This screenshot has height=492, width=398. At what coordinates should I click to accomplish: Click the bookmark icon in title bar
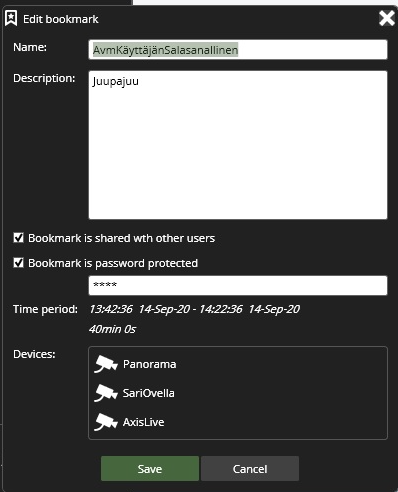(11, 18)
